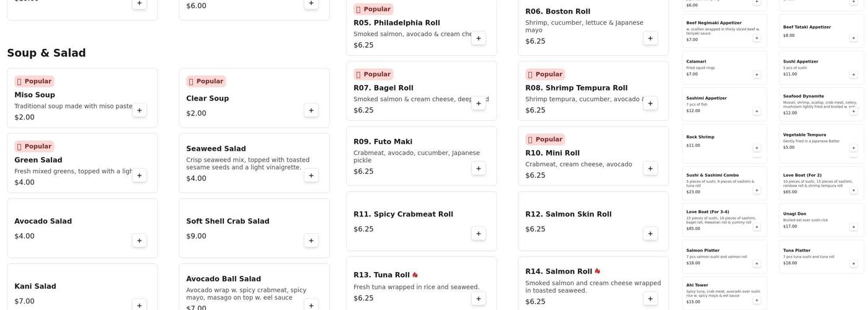The width and height of the screenshot is (868, 310).
Task: Add Miso Soup to the order
Action: [139, 110]
